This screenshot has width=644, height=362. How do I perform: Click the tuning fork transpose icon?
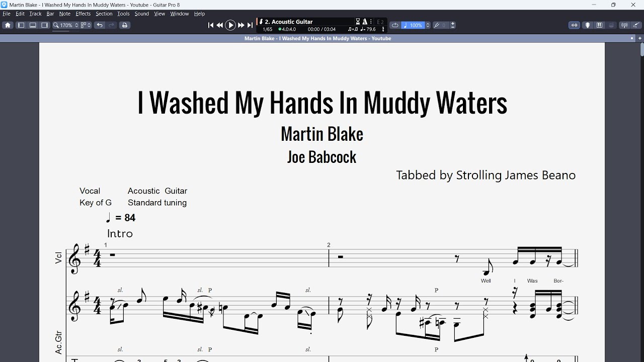[x=437, y=25]
